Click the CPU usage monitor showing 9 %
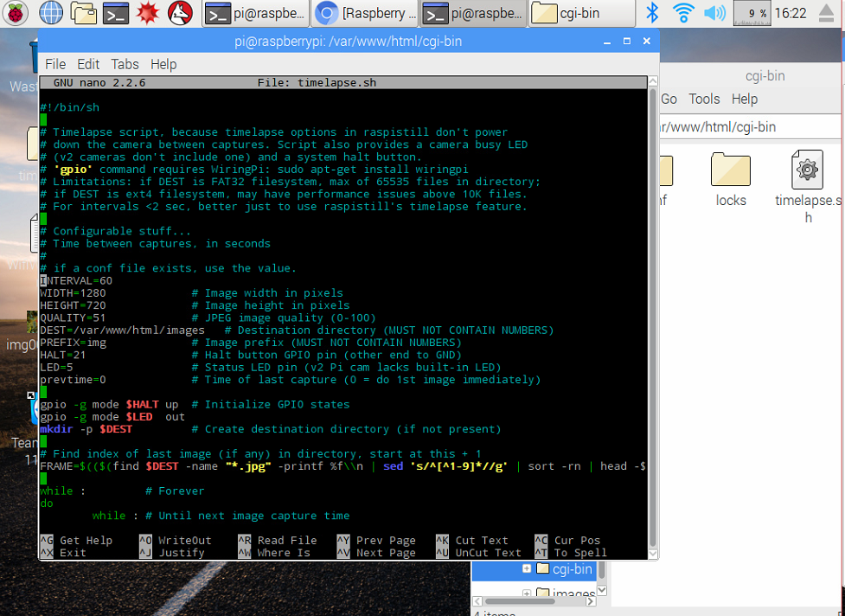845x616 pixels. click(x=752, y=14)
